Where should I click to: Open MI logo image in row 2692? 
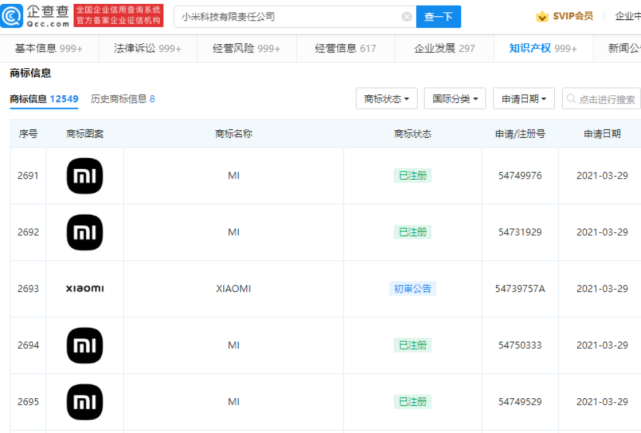(x=84, y=232)
